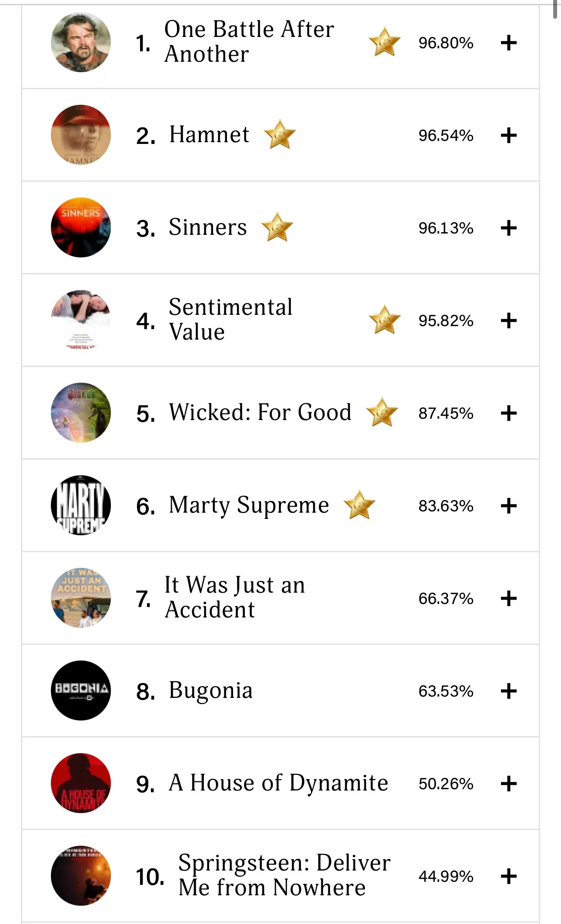Click the gold star next to Marty Supreme
This screenshot has height=924, width=561.
coord(359,505)
